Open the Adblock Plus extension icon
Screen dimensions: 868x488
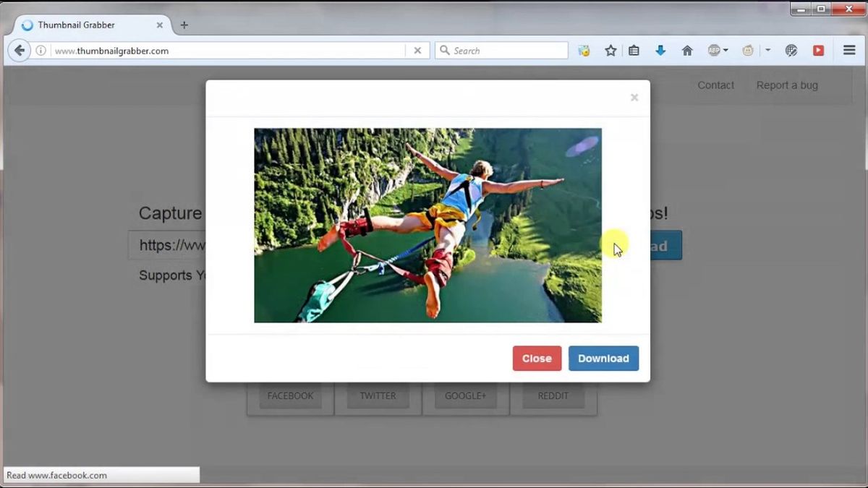[x=714, y=50]
